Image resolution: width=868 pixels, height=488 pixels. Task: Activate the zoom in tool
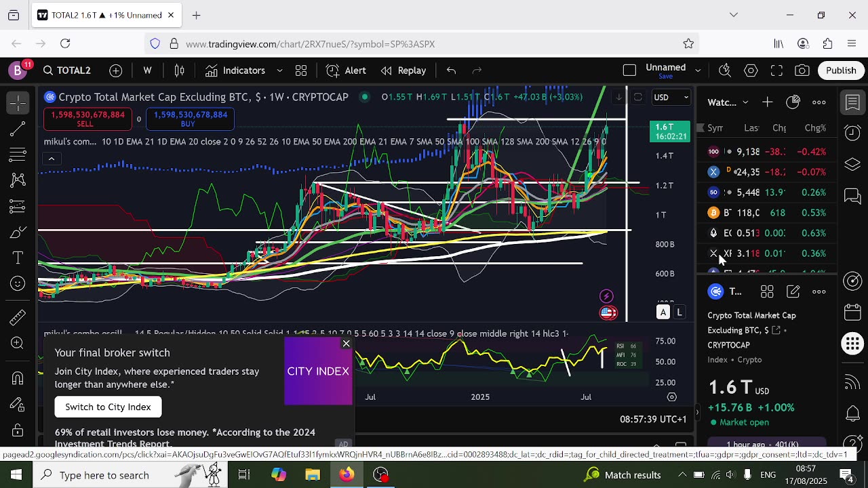pos(18,343)
